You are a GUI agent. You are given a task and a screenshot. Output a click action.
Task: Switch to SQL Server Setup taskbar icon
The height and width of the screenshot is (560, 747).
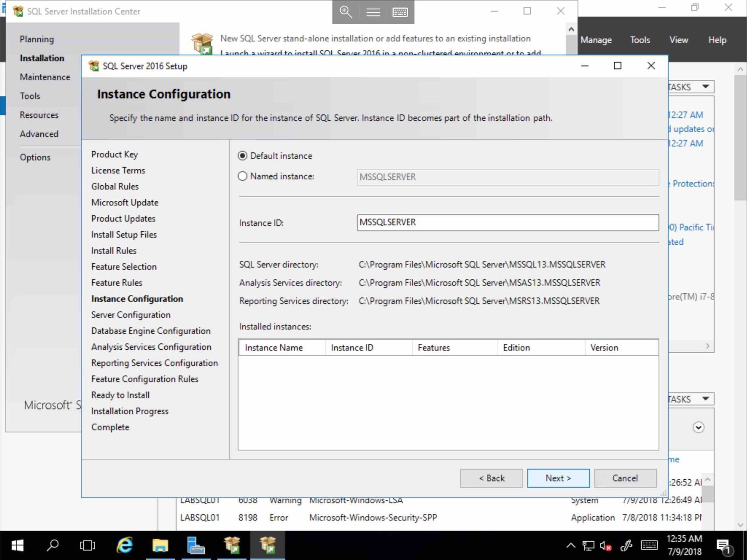(x=267, y=546)
